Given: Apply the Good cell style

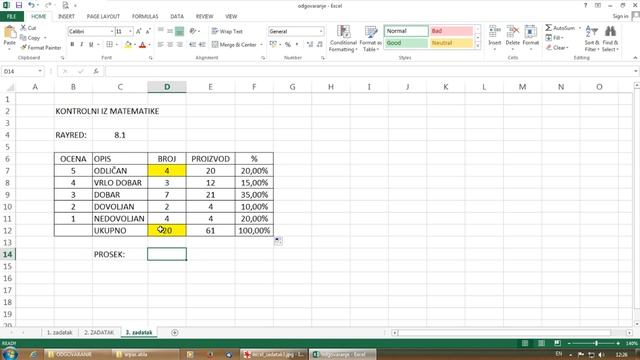Looking at the screenshot, I should click(406, 43).
